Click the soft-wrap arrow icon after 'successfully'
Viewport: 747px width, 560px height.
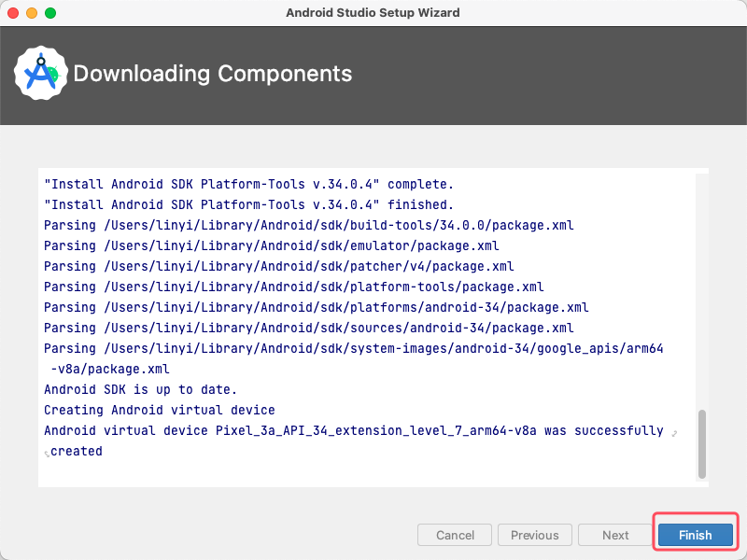point(674,433)
